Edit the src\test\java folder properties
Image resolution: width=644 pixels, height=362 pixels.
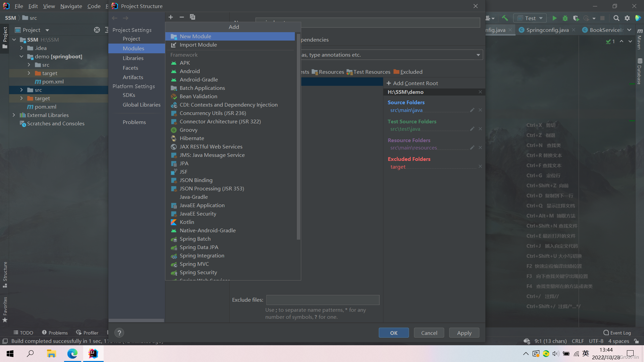point(472,129)
